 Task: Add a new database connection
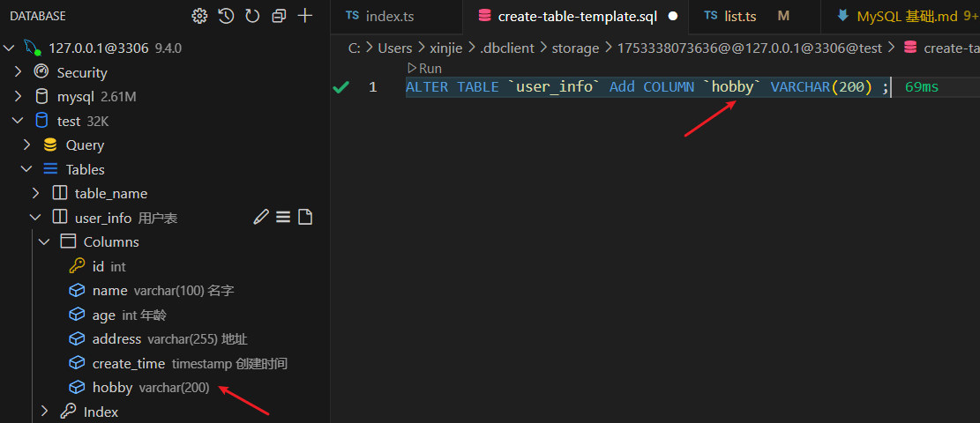click(x=305, y=16)
